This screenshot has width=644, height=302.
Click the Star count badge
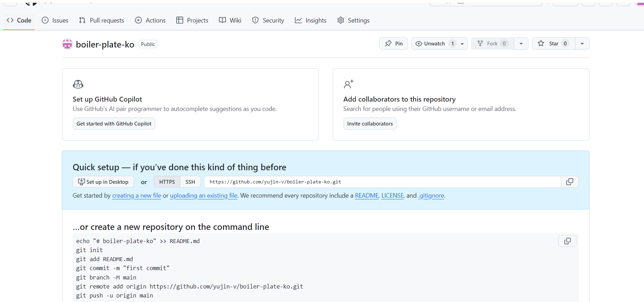tap(565, 44)
